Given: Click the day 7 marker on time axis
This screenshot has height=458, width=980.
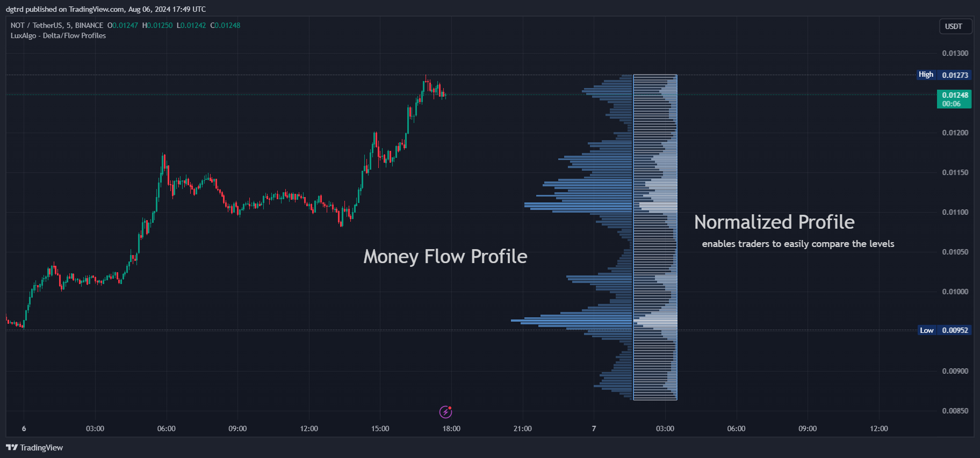Looking at the screenshot, I should 593,428.
